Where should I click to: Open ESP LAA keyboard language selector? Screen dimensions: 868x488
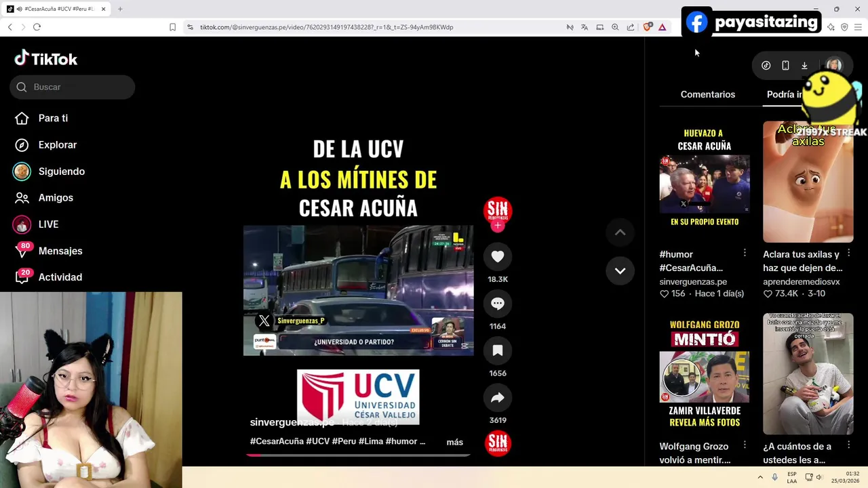pos(792,477)
